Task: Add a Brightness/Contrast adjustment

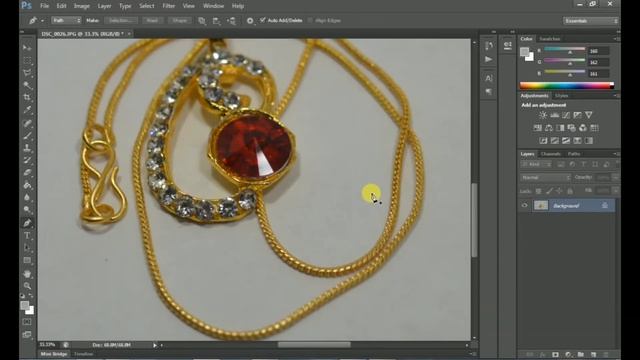Action: 543,115
